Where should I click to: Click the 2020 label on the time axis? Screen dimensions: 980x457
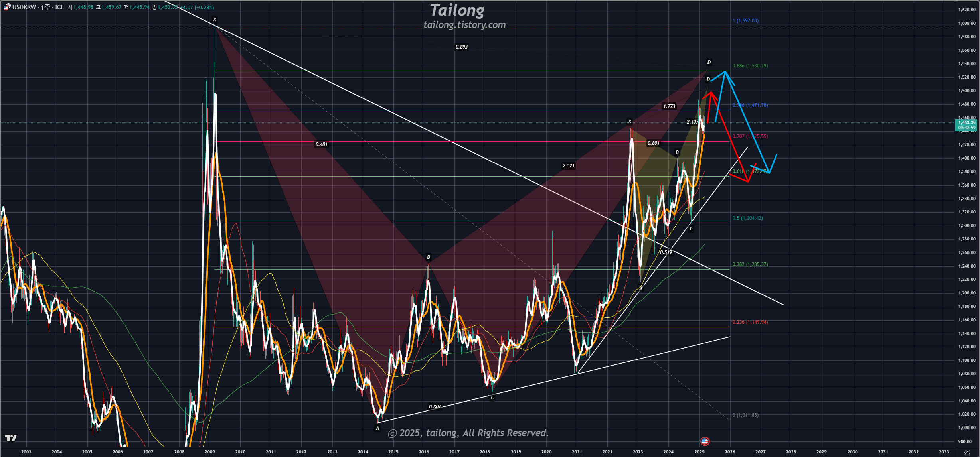point(546,452)
